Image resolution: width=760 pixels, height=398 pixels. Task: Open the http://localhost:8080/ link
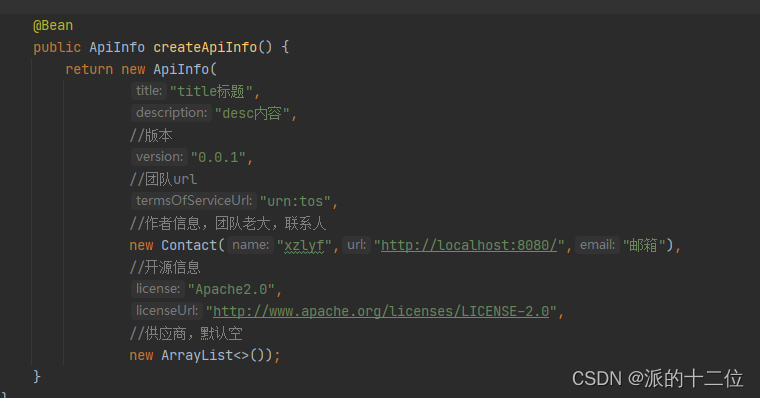[x=469, y=245]
